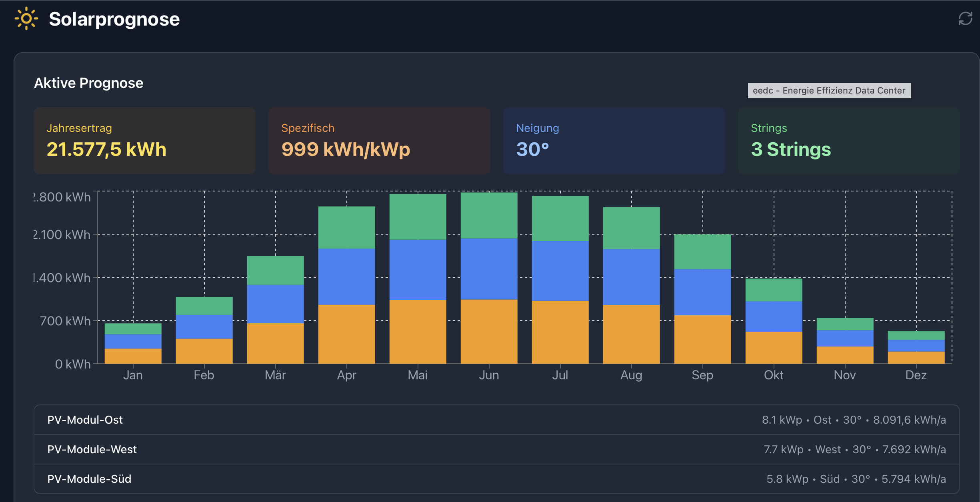Click the refresh forecast icon

point(965,18)
